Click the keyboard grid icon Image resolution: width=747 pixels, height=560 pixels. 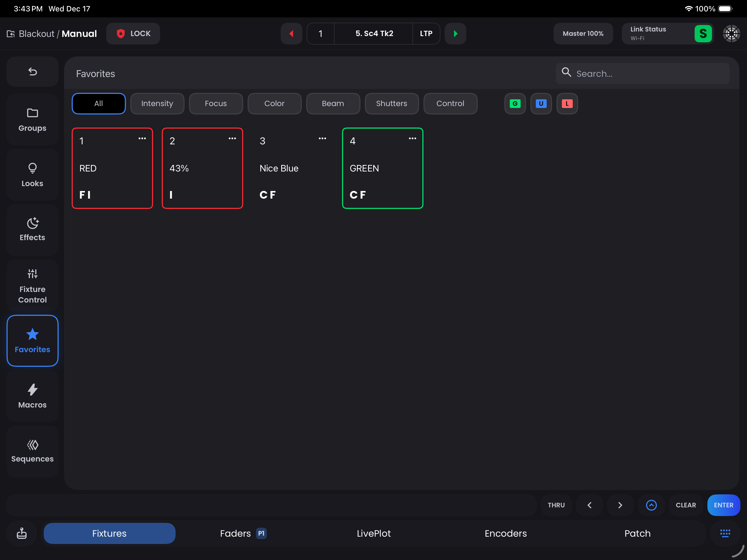click(x=725, y=533)
